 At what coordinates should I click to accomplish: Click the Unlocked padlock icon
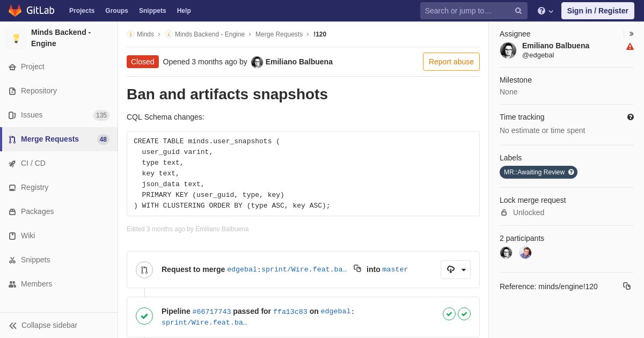pyautogui.click(x=504, y=212)
